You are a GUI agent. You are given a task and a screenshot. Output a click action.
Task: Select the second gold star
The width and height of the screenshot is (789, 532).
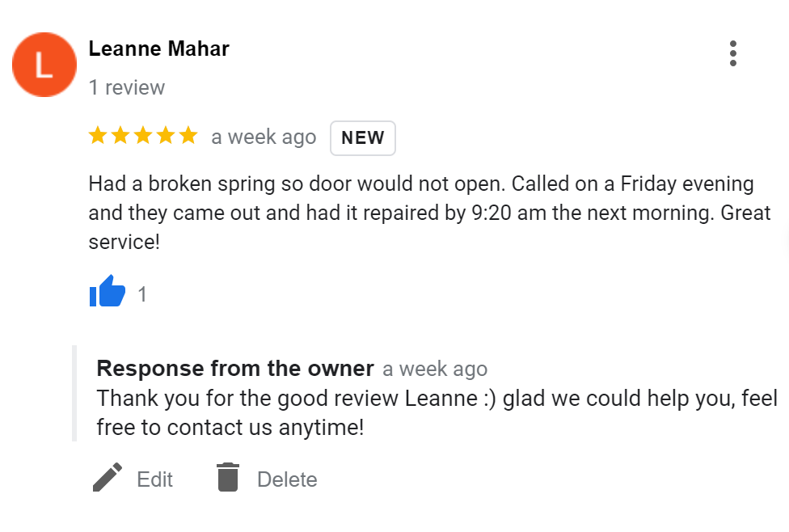[120, 136]
